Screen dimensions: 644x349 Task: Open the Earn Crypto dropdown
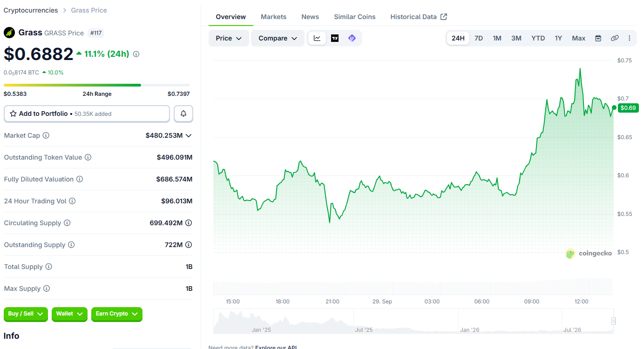(117, 314)
